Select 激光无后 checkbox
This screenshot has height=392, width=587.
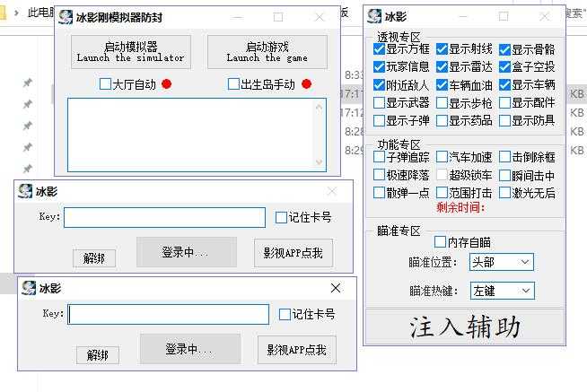click(x=505, y=193)
